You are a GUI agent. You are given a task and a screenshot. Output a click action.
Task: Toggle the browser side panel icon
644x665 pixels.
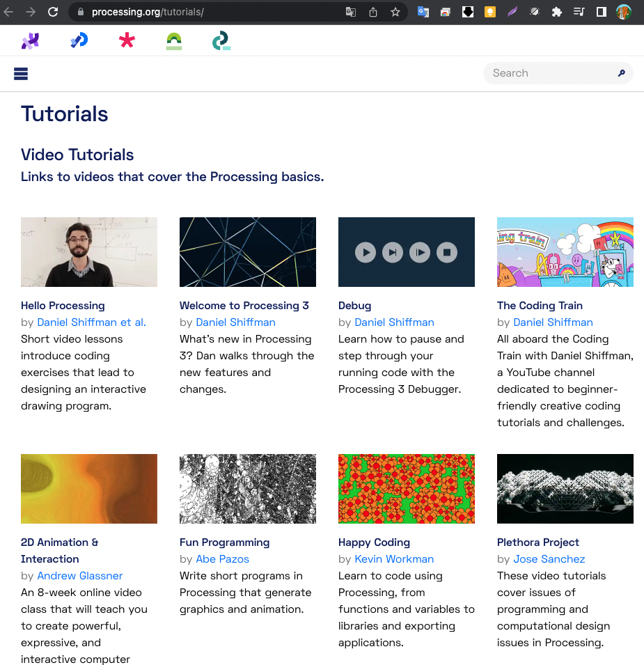pyautogui.click(x=601, y=12)
